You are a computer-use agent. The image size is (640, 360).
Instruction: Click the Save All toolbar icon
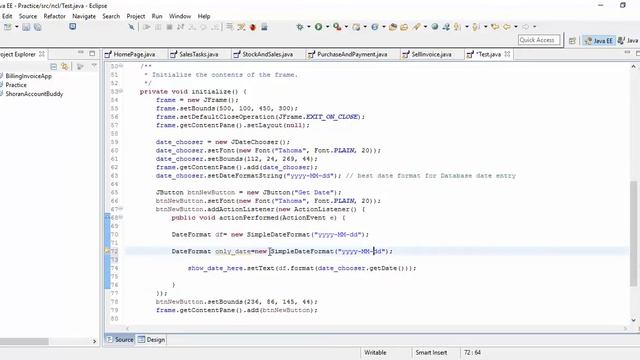(x=38, y=27)
